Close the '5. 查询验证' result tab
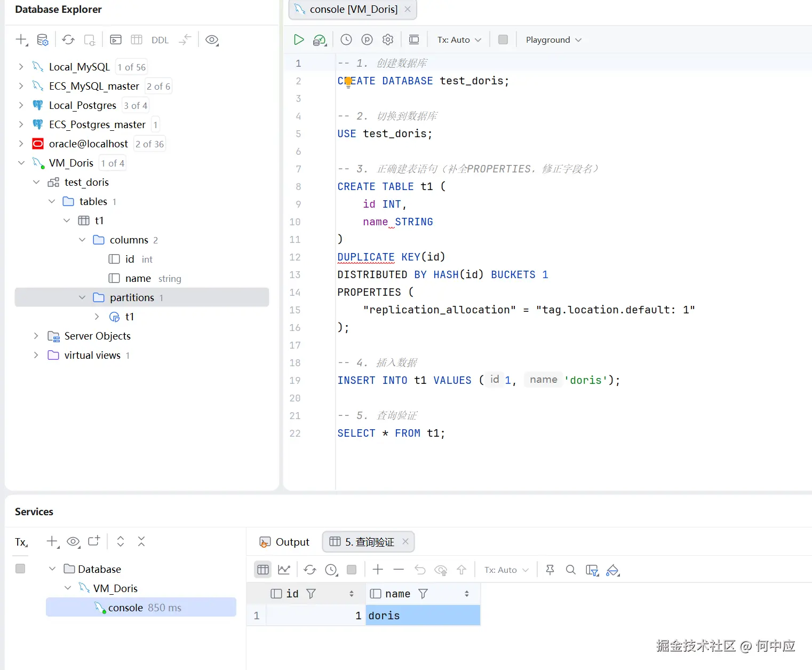The width and height of the screenshot is (812, 670). click(405, 541)
